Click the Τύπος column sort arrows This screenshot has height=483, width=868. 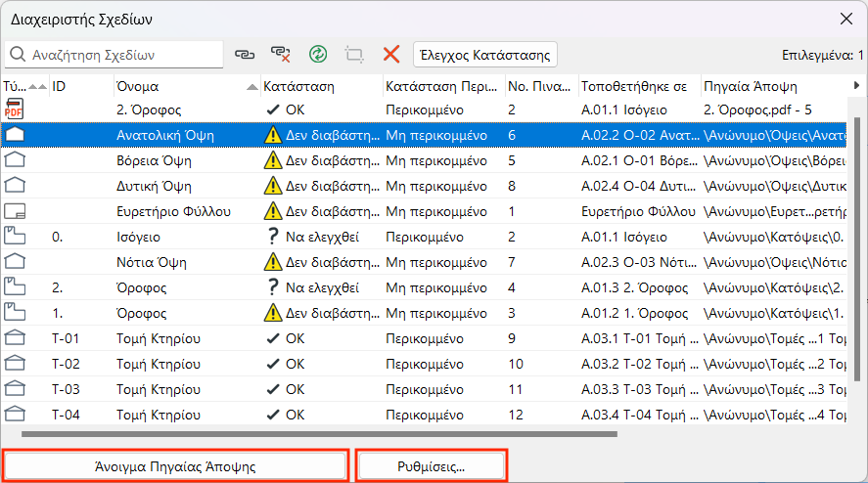(32, 86)
